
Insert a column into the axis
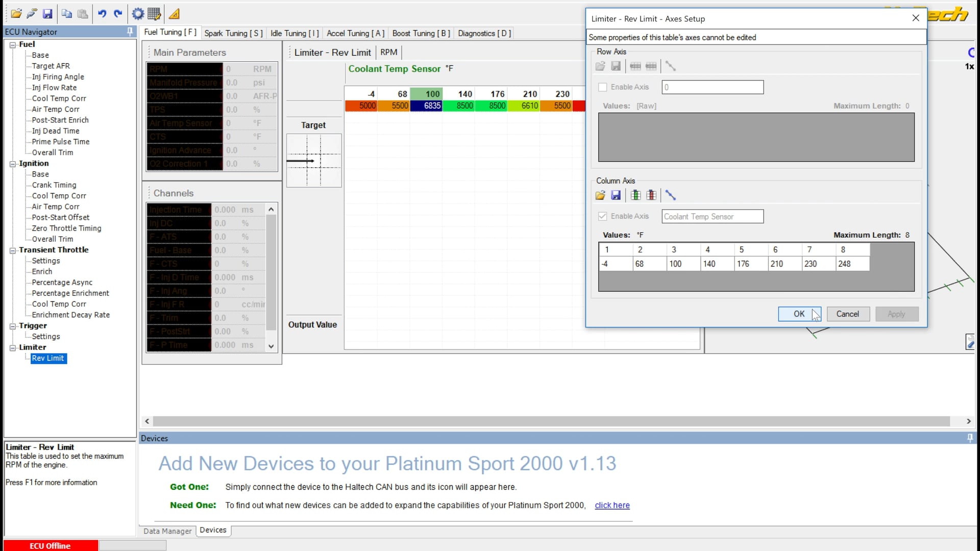click(635, 195)
